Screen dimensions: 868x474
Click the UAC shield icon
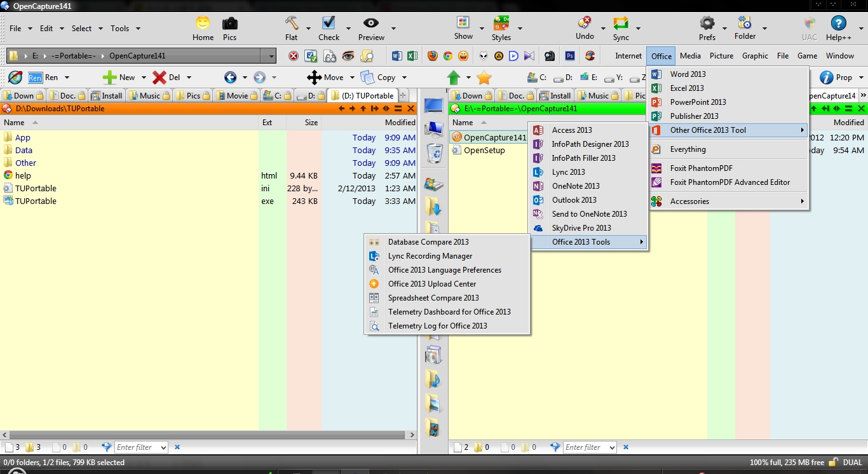click(x=810, y=24)
